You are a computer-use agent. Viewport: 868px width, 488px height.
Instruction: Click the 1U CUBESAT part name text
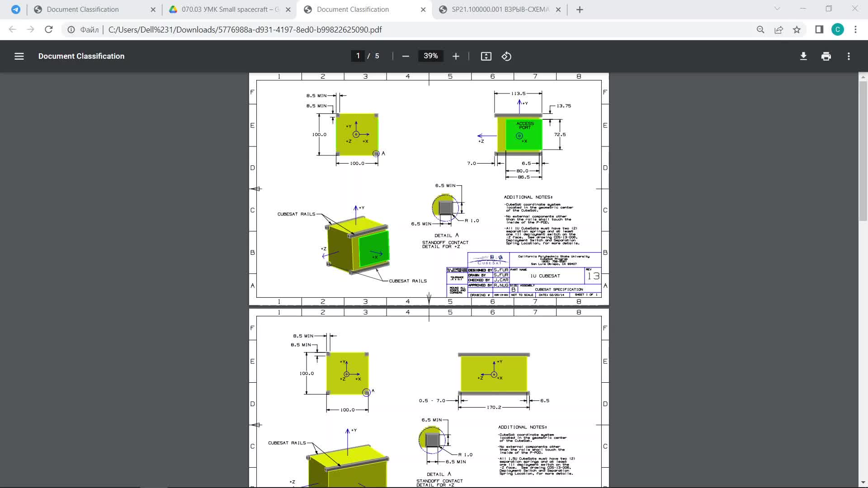545,276
